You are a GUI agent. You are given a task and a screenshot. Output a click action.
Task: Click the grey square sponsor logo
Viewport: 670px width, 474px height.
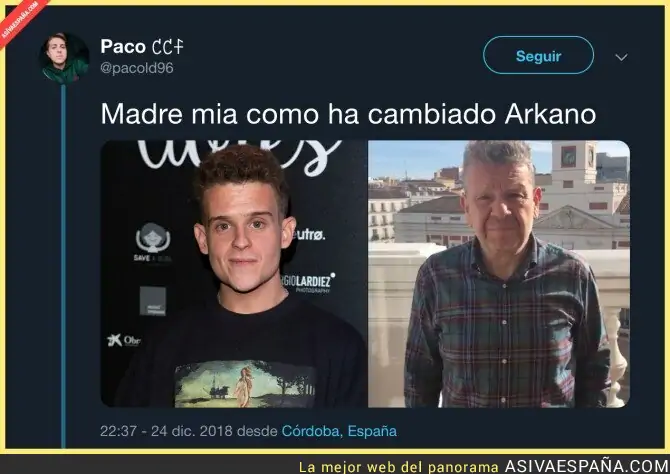tap(153, 301)
